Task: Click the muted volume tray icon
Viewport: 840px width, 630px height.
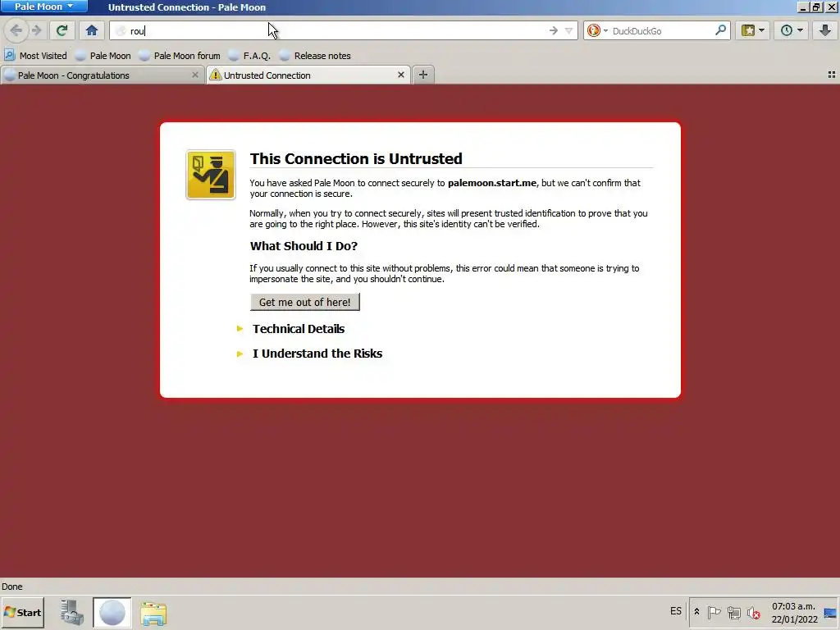Action: pyautogui.click(x=753, y=612)
